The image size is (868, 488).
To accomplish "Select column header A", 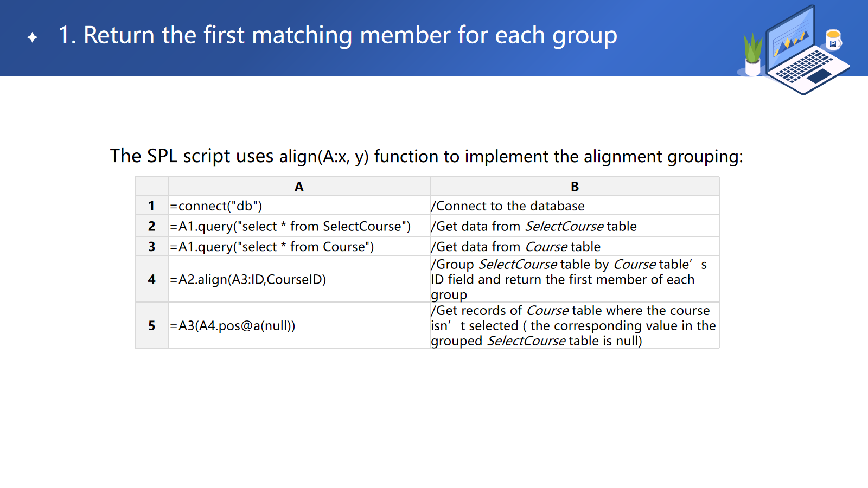I will pyautogui.click(x=299, y=187).
